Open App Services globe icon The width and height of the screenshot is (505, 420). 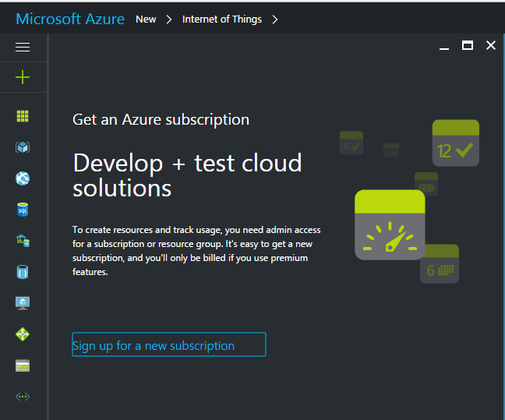coord(23,178)
